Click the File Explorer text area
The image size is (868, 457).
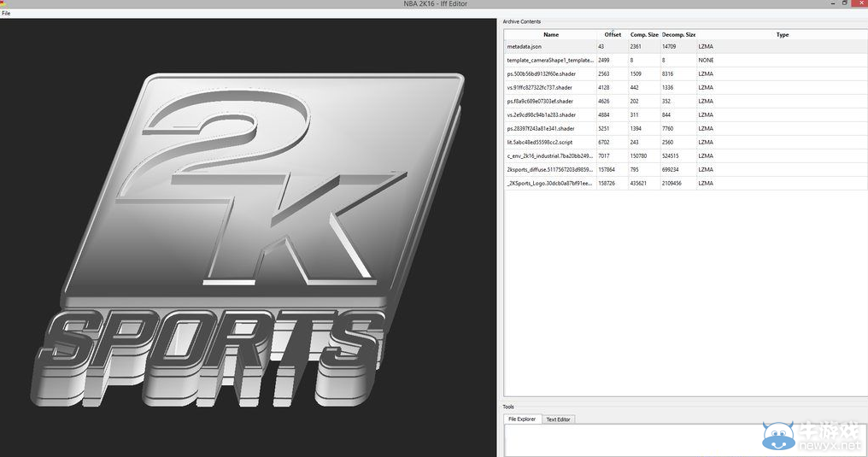pos(685,441)
